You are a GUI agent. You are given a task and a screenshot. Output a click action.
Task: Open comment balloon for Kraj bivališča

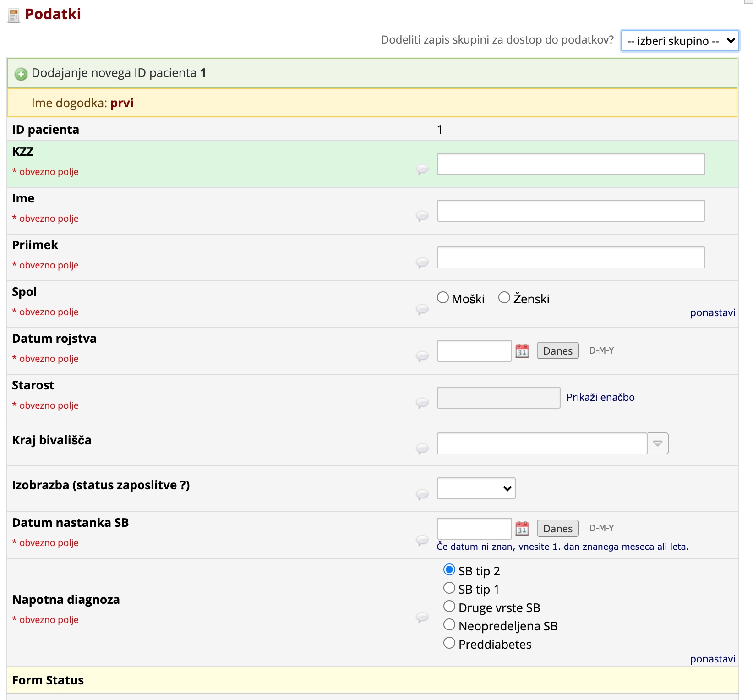(422, 449)
